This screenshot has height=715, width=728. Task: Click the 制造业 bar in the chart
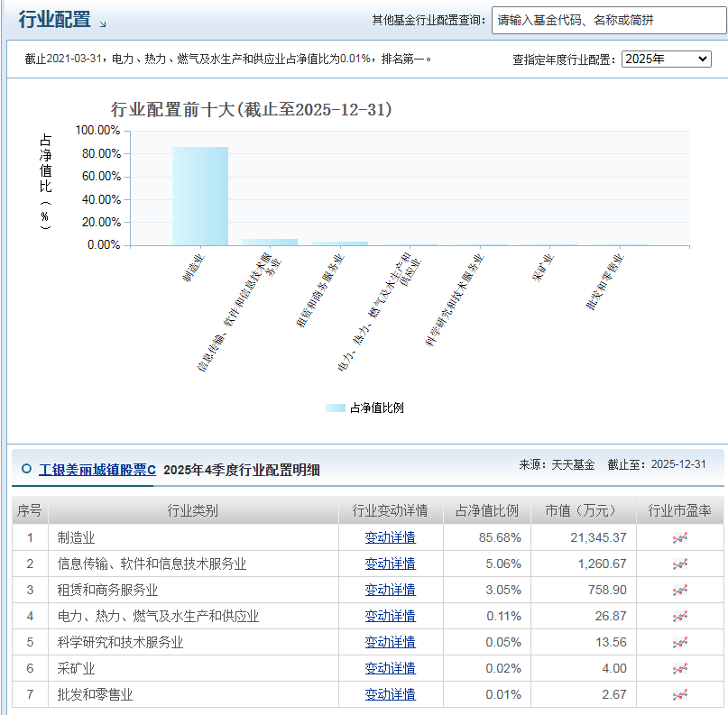click(200, 197)
